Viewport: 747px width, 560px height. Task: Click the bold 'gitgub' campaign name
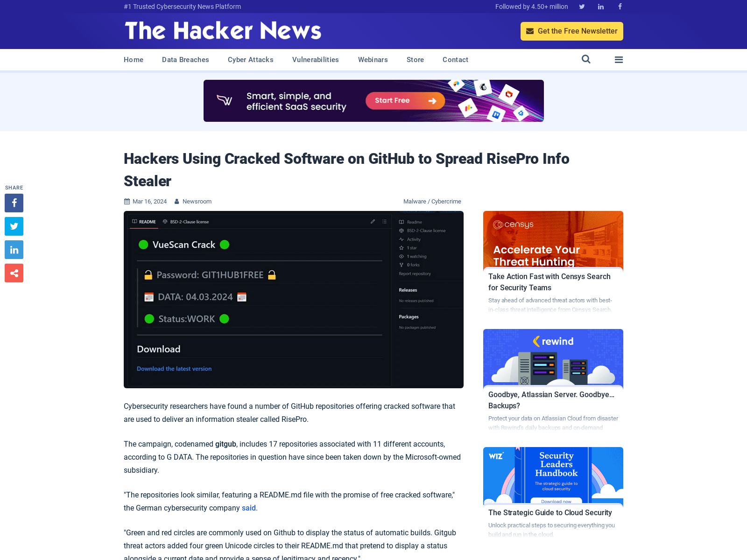click(226, 444)
